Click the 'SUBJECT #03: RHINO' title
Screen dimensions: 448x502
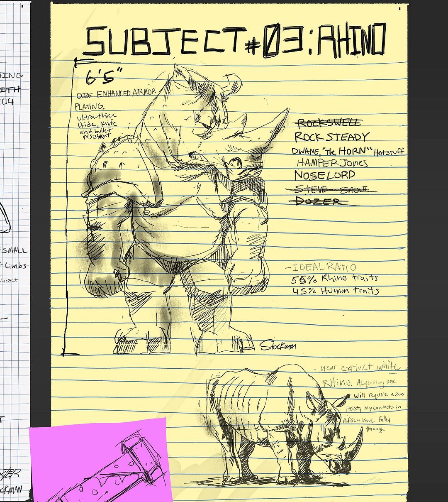click(x=234, y=42)
